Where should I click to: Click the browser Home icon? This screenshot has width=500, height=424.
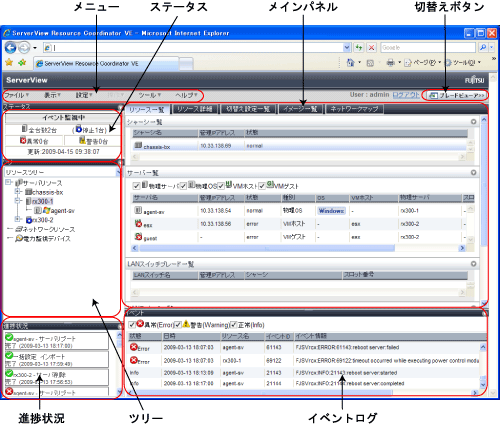(x=350, y=63)
